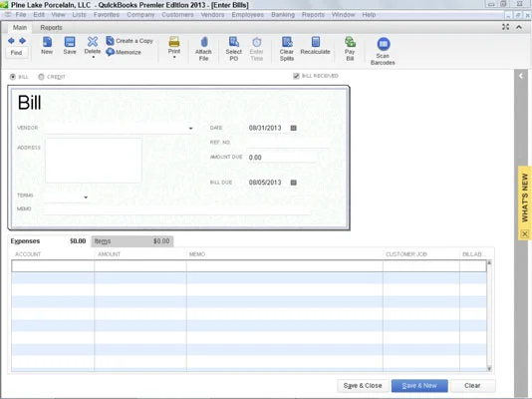
Task: Open the Employees menu
Action: pos(248,15)
